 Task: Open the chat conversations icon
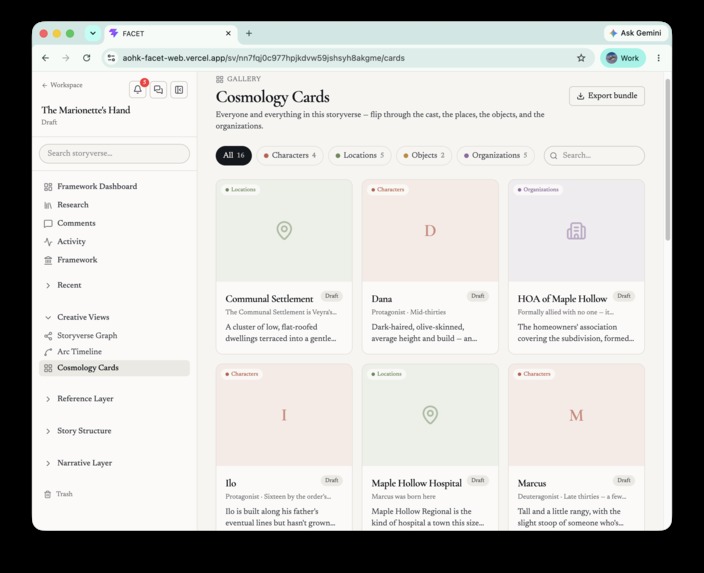click(158, 89)
